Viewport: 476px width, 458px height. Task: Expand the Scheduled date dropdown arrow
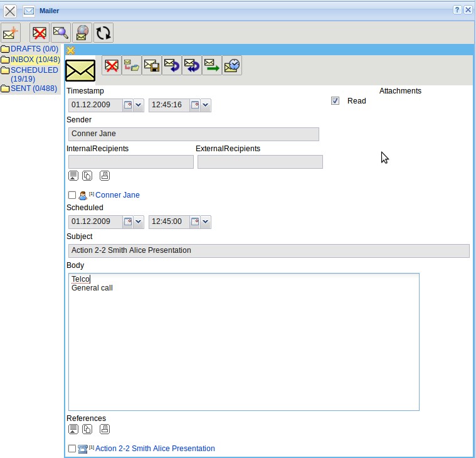point(139,222)
